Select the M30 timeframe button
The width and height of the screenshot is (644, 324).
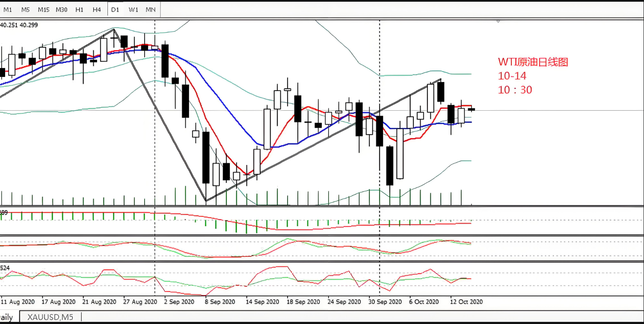(61, 9)
